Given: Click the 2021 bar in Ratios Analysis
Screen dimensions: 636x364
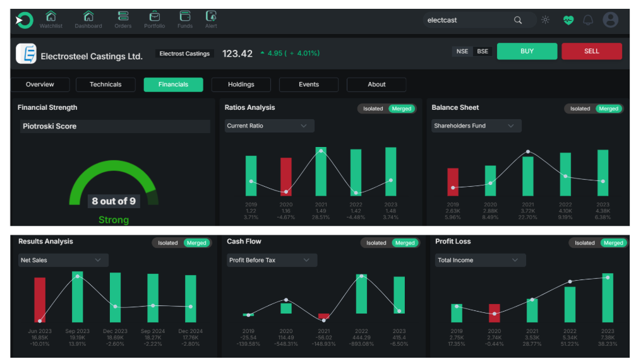Looking at the screenshot, I should point(321,172).
